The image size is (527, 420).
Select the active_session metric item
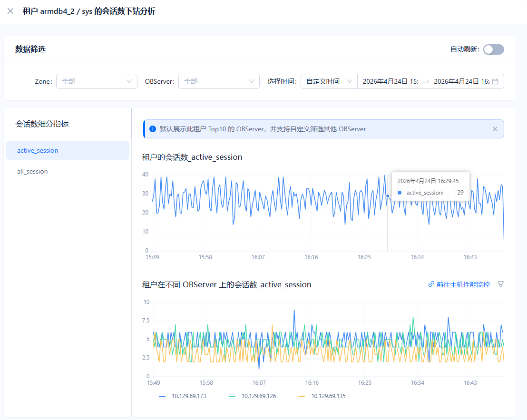tap(68, 150)
